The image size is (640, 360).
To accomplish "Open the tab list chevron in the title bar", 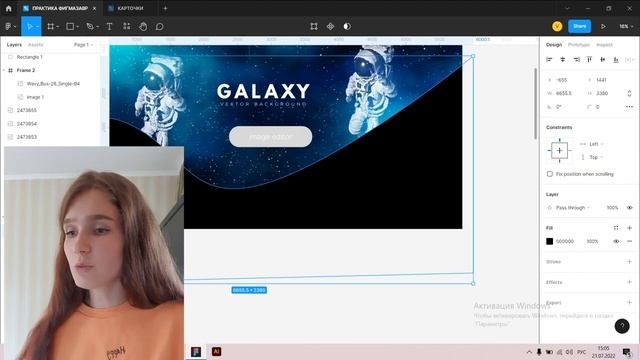I will (x=567, y=8).
